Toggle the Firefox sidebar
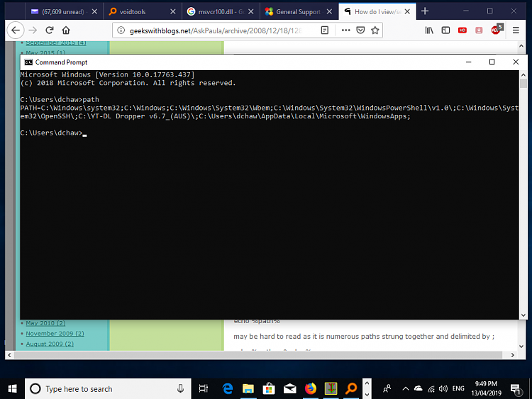 pos(445,30)
